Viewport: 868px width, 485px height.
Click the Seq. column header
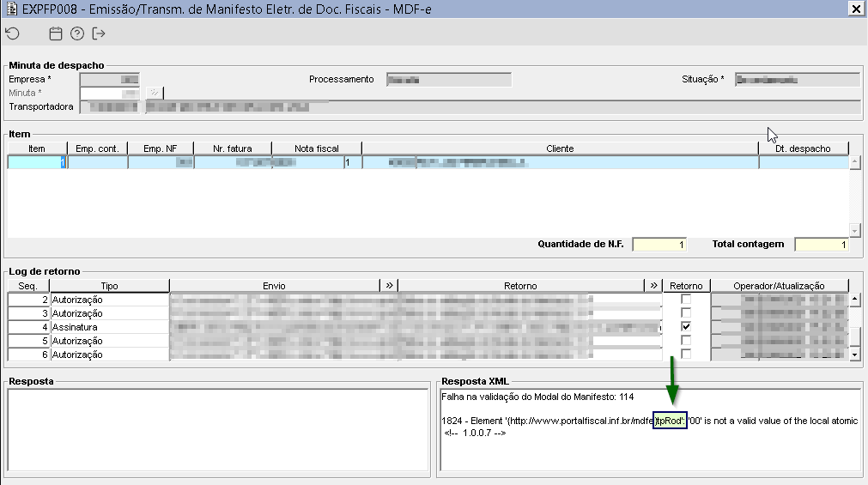coord(28,286)
